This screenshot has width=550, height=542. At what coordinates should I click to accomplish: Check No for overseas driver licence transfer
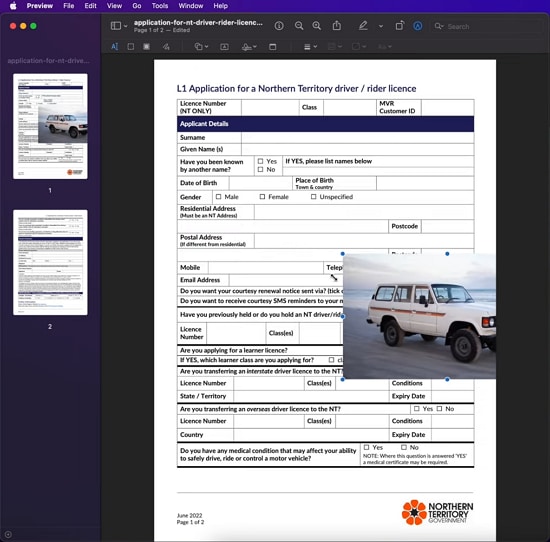click(439, 408)
